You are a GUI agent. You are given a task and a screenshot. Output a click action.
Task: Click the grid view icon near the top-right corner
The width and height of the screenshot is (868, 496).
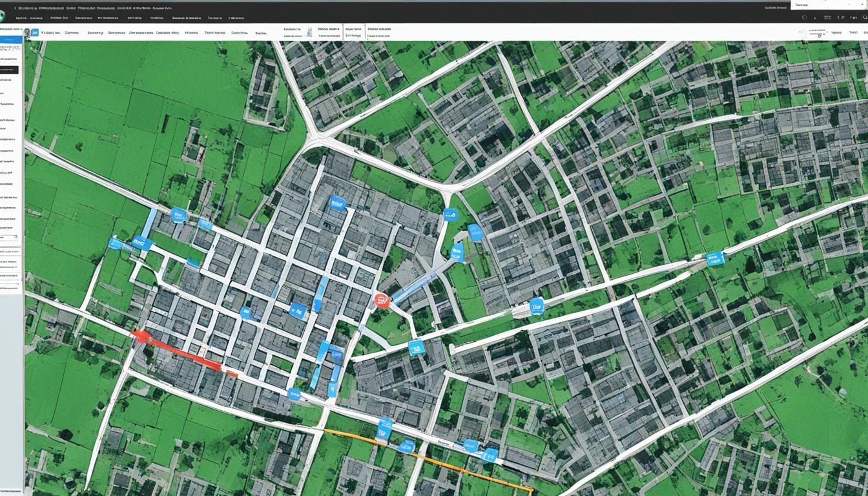coord(827,18)
